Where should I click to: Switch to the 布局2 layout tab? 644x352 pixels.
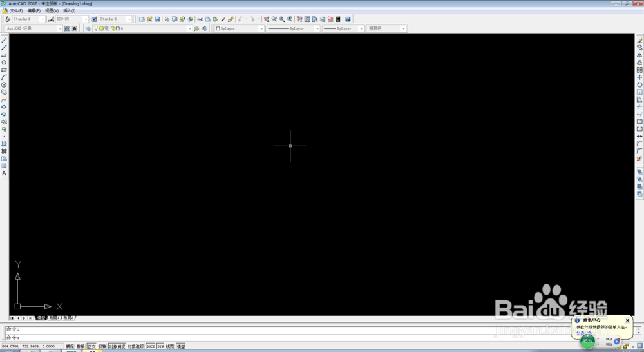68,318
